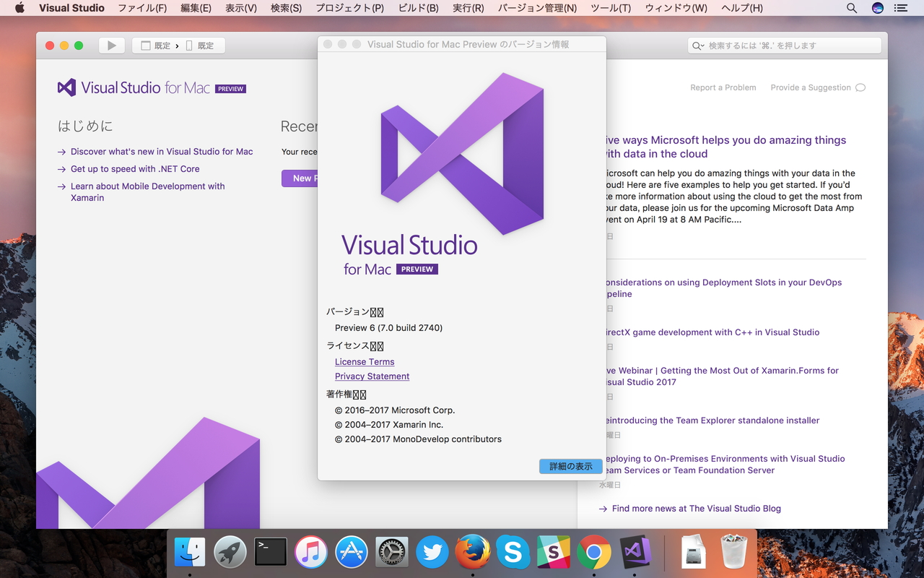
Task: Open Slack from the Dock
Action: coord(553,551)
